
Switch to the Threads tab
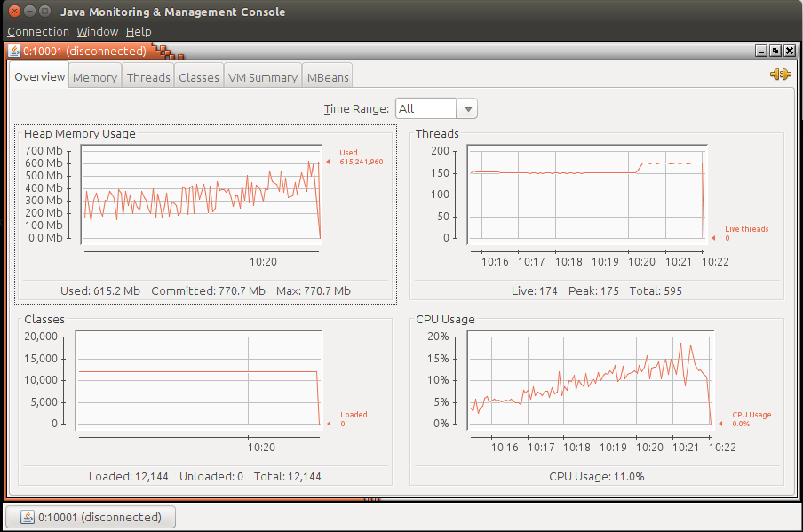[148, 77]
